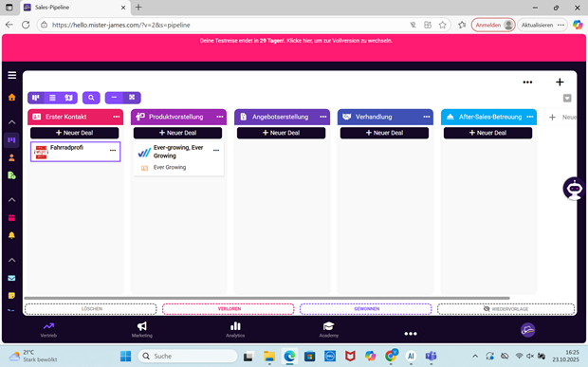Open pipeline options three dots at top right
Image resolution: width=588 pixels, height=367 pixels.
point(527,83)
